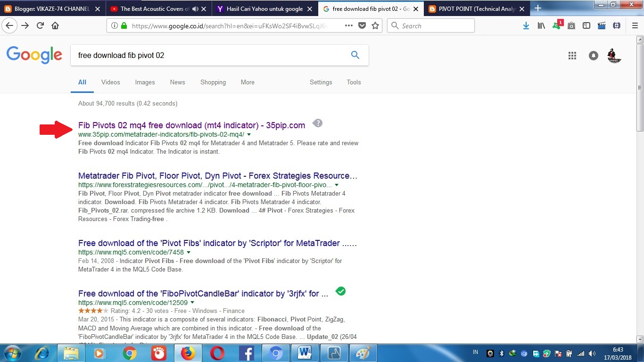This screenshot has height=362, width=644.
Task: Open Paint from the taskbar
Action: pos(363,353)
